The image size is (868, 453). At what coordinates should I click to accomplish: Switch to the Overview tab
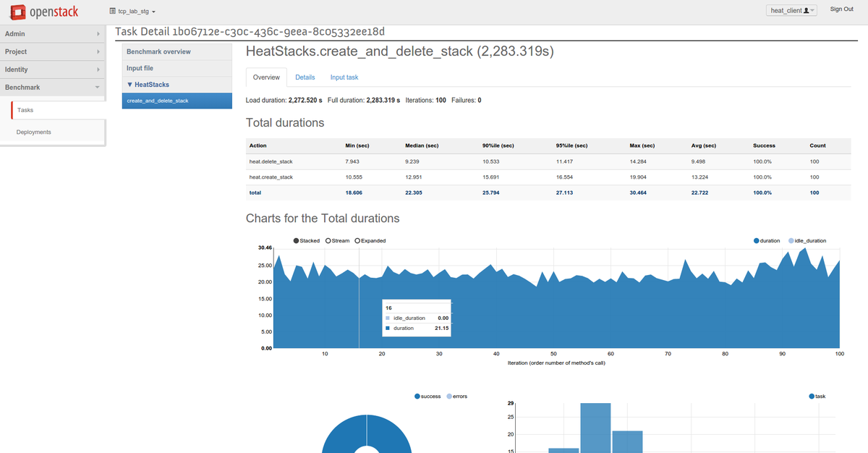pyautogui.click(x=266, y=77)
